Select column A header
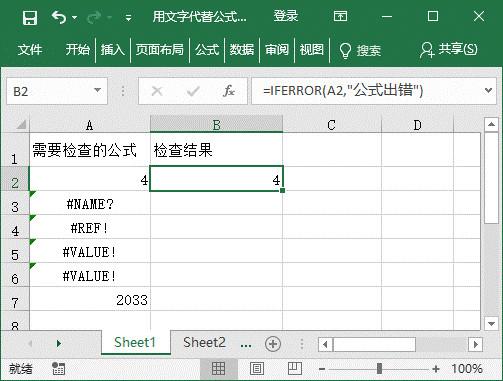 (x=90, y=125)
